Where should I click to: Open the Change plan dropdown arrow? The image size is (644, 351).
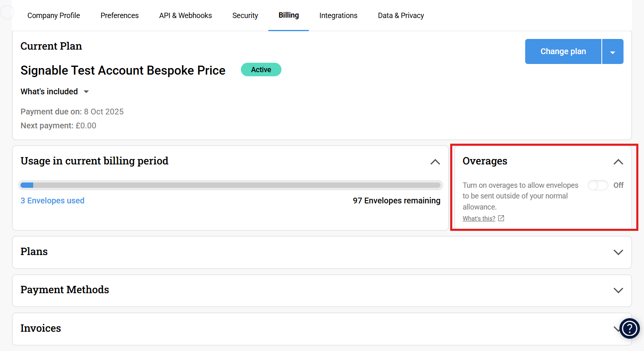[613, 52]
